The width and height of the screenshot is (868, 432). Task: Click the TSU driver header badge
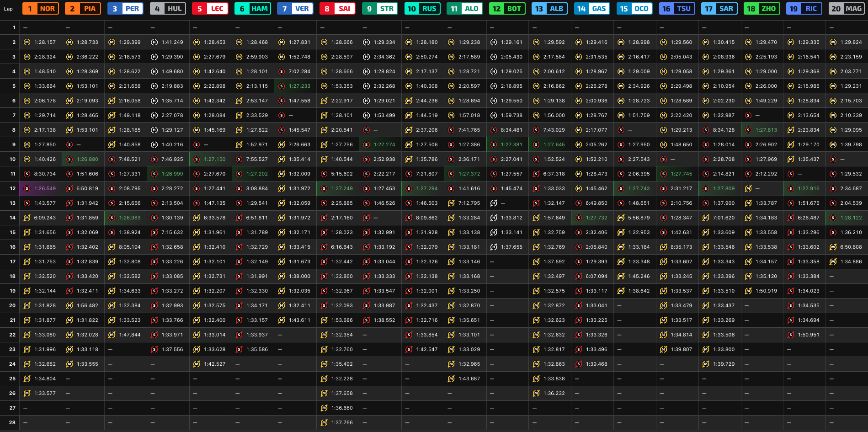click(x=677, y=9)
